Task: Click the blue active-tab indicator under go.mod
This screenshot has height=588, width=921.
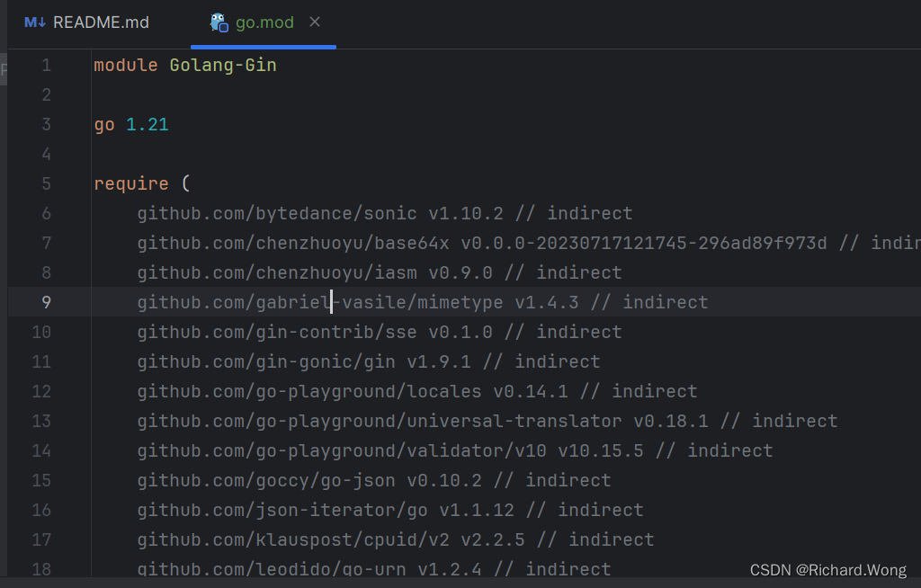Action: tap(264, 46)
